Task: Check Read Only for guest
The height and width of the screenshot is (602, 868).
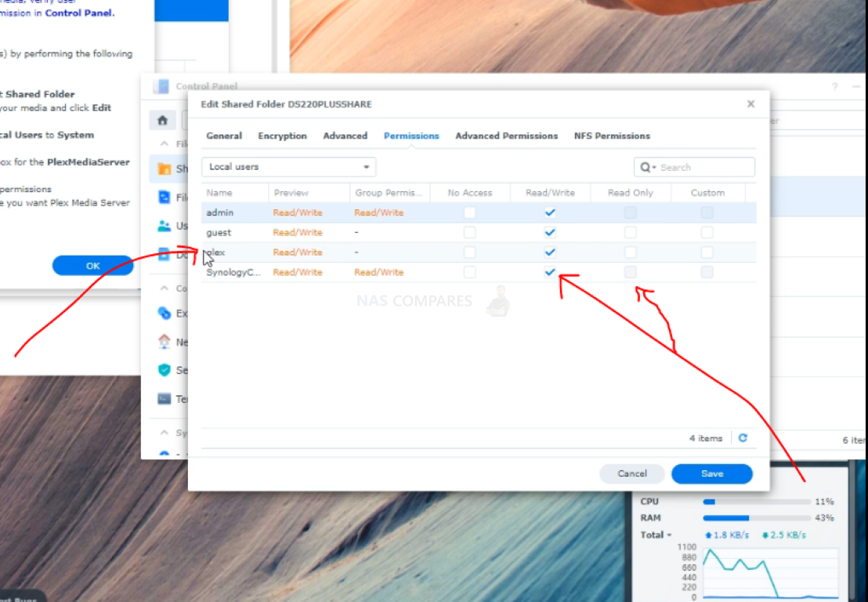Action: [630, 233]
